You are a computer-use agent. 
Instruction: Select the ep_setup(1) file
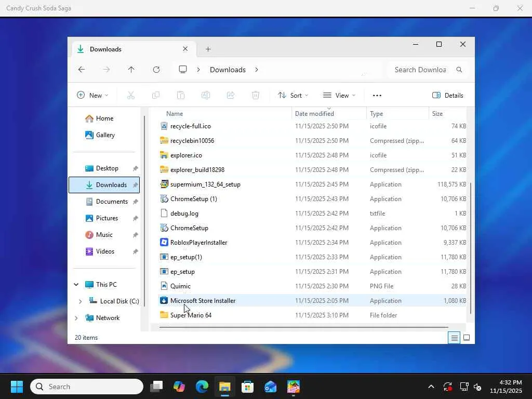pyautogui.click(x=312, y=257)
